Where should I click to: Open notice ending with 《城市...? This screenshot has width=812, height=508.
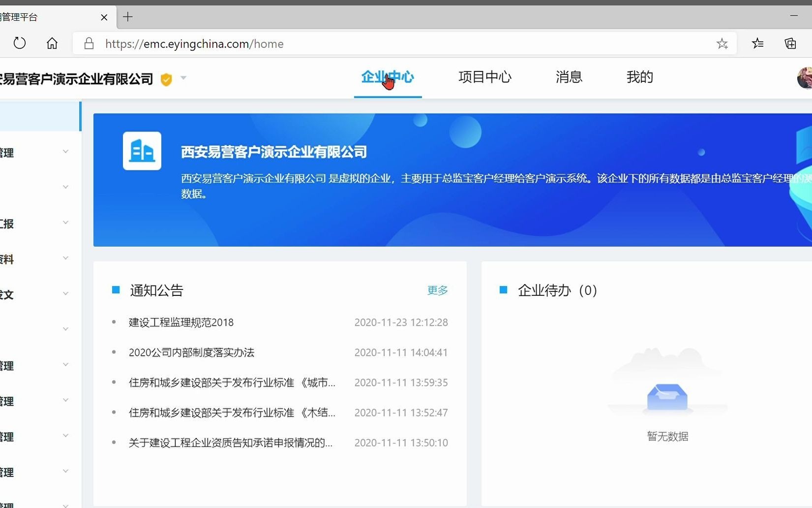coord(232,382)
